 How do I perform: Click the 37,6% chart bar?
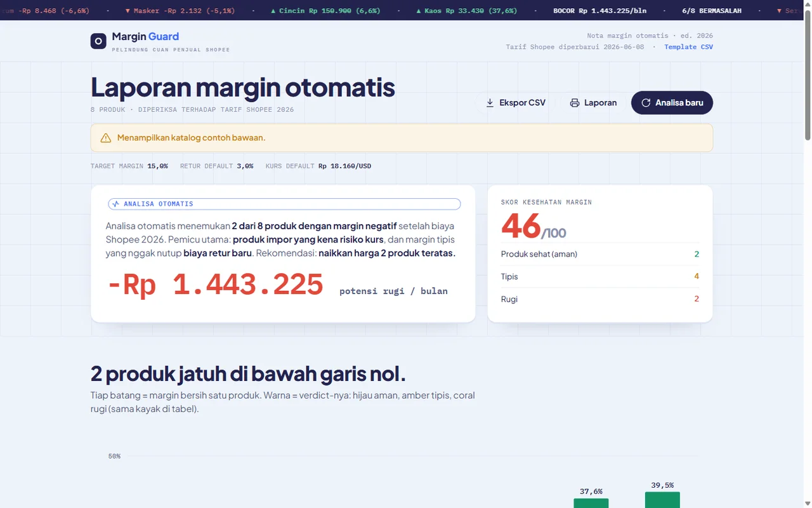pyautogui.click(x=591, y=503)
